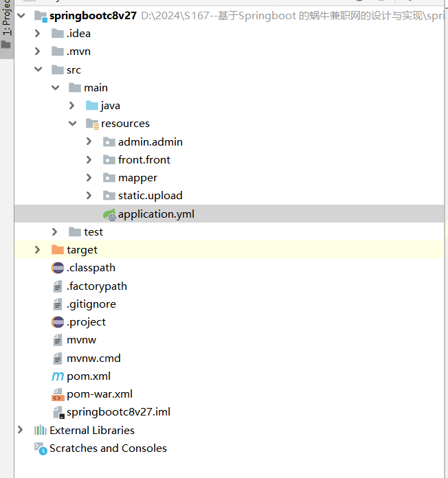Click the Eclipse icon next to .project
Viewport: 448px width, 478px height.
click(x=58, y=322)
